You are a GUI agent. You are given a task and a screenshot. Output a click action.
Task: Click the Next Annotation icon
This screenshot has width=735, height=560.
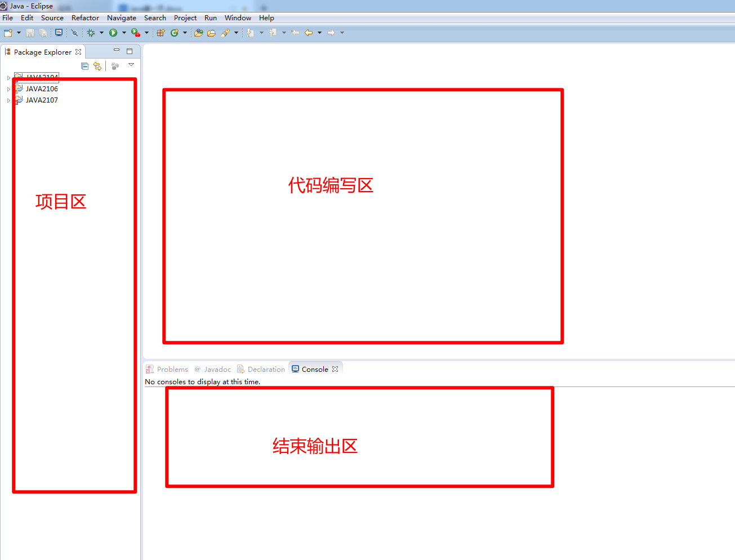[251, 33]
